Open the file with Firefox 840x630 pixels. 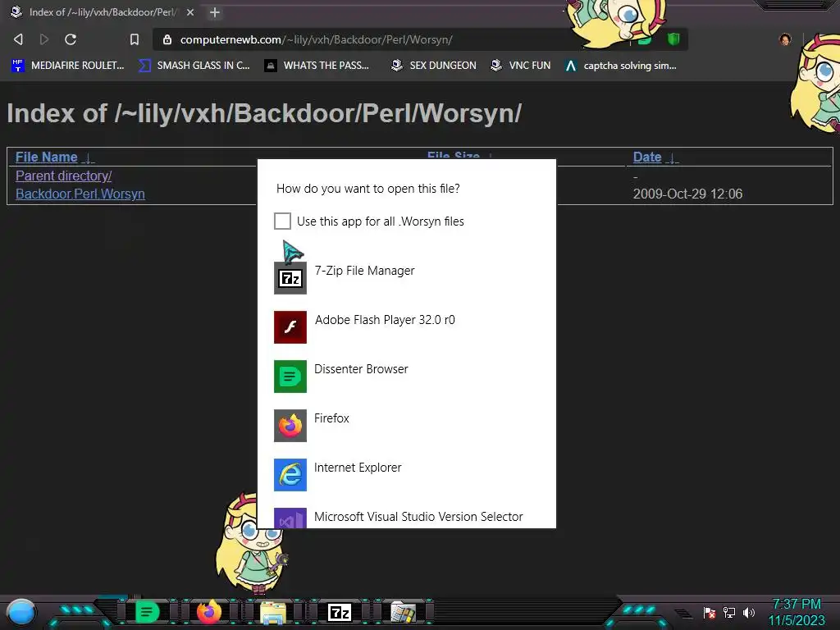tap(407, 425)
